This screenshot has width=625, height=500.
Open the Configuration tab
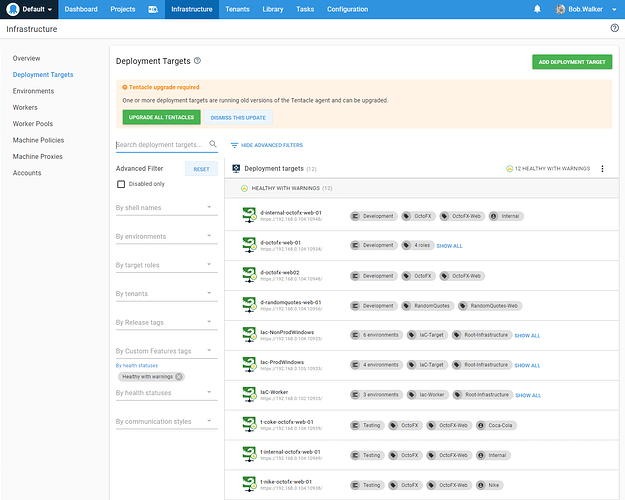click(347, 9)
